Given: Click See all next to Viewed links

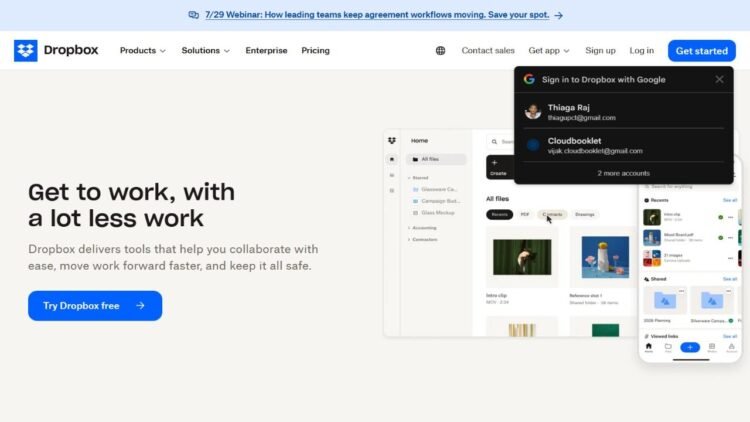Looking at the screenshot, I should [x=730, y=336].
